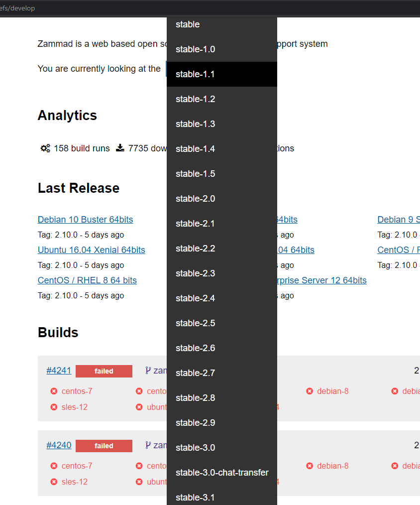The image size is (420, 505).
Task: Pick stable-2.0 in the dropdown
Action: pyautogui.click(x=222, y=199)
